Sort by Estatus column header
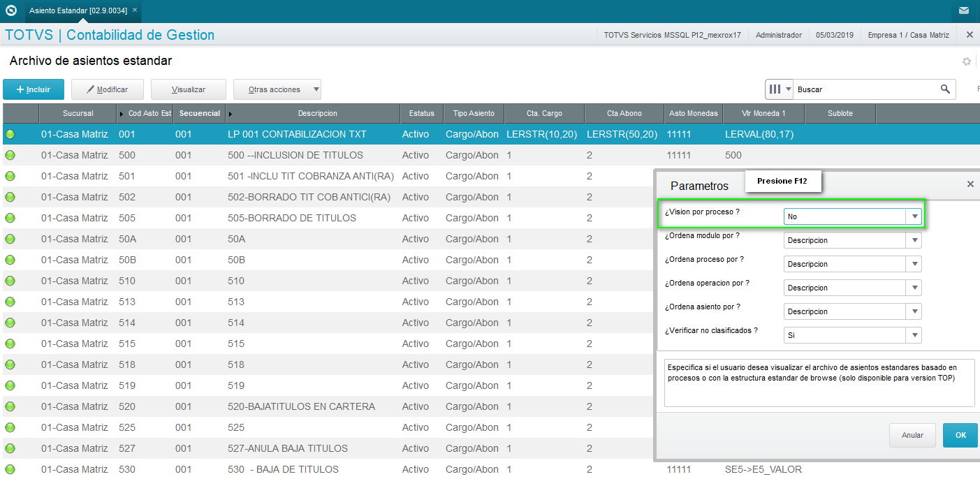The height and width of the screenshot is (479, 980). click(422, 113)
